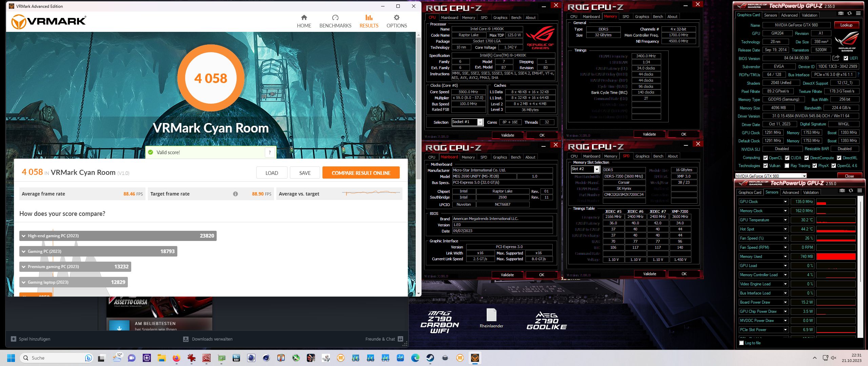Click the share BIOS icon in GPU-Z
Image resolution: width=868 pixels, height=366 pixels.
836,58
